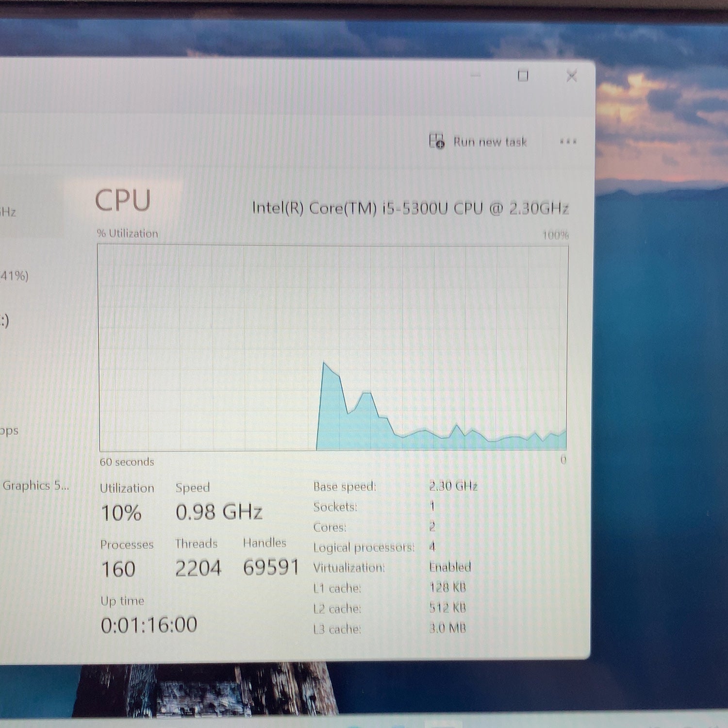Click the CPU heading

tap(123, 200)
